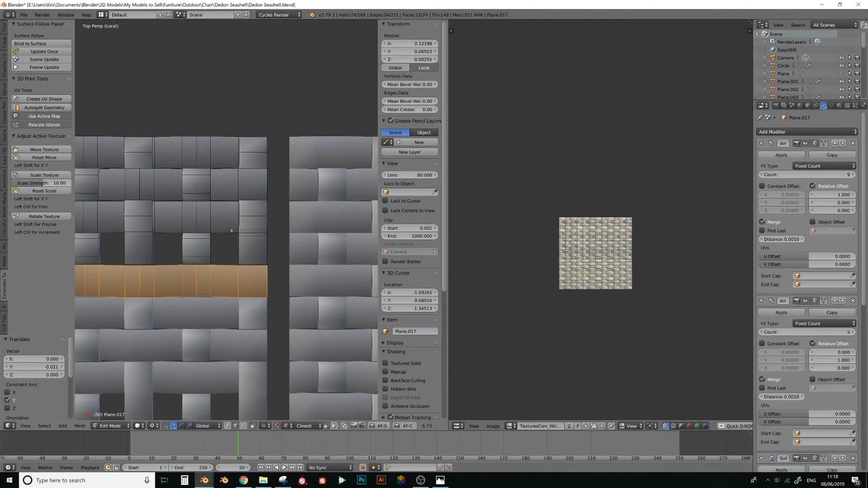Collapse the 3D Cursor panel
Viewport: 868px width, 488px height.
(x=383, y=273)
